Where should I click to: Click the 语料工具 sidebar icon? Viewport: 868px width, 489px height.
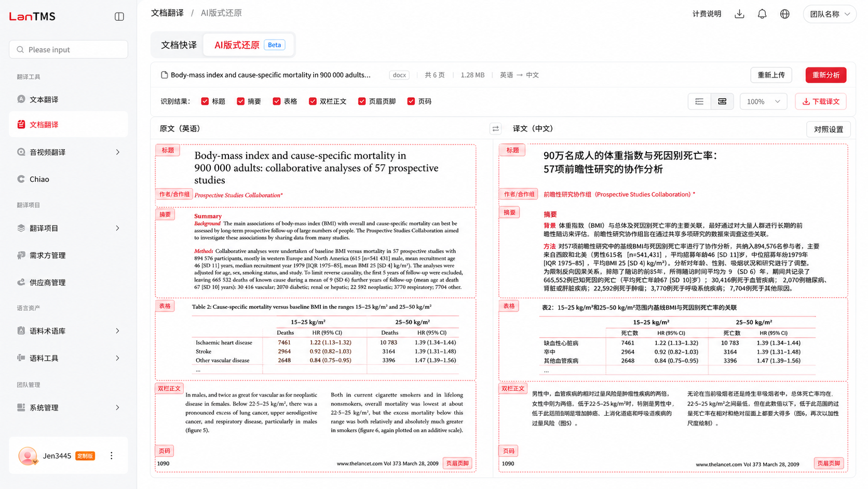click(x=21, y=358)
